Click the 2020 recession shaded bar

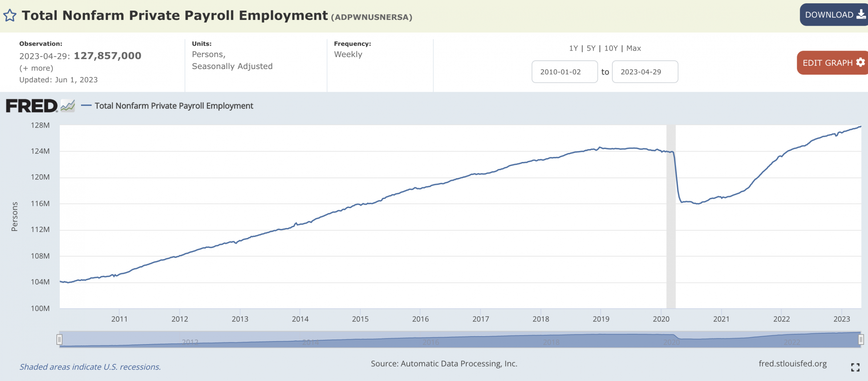(671, 217)
